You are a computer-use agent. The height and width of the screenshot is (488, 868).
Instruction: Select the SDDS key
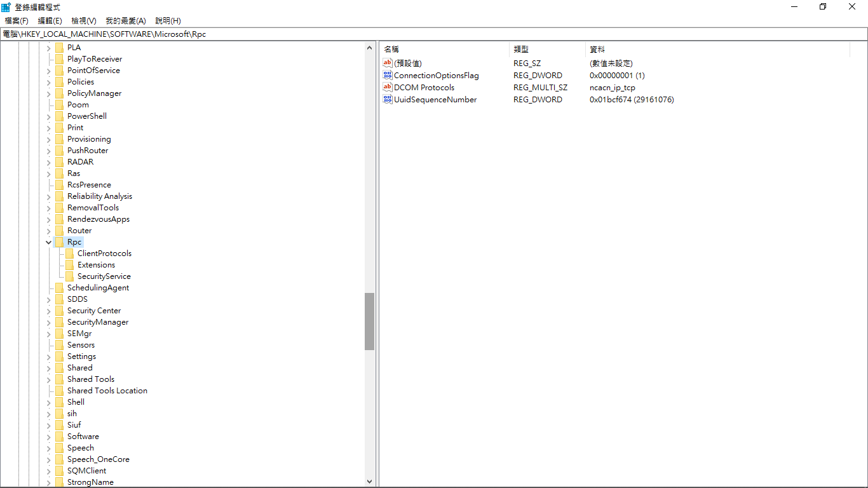click(78, 299)
